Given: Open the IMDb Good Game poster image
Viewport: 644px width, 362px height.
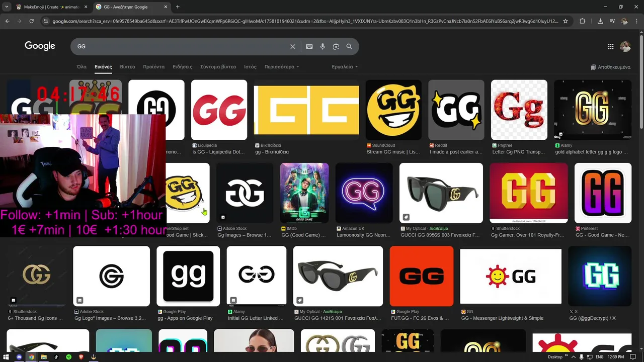Looking at the screenshot, I should (304, 193).
